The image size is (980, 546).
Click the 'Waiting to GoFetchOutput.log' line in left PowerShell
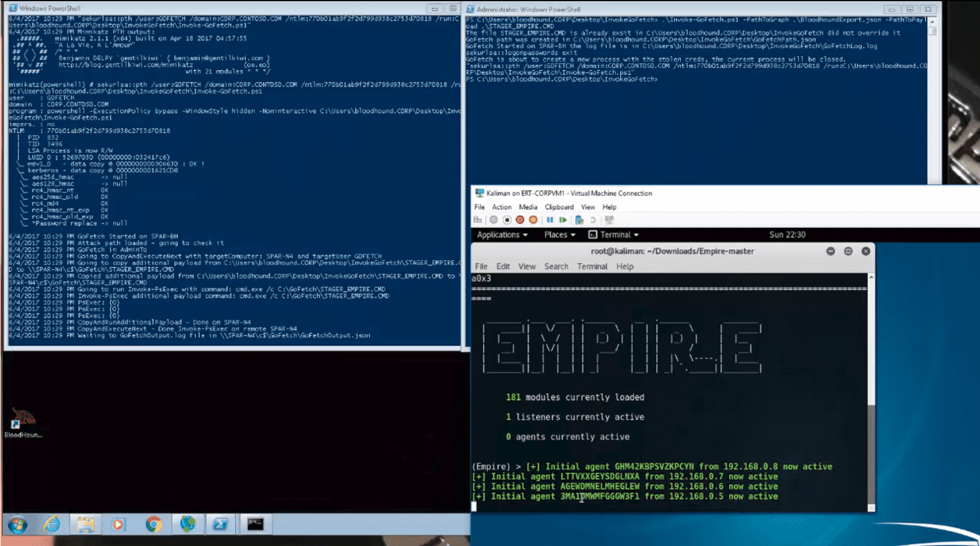coord(189,335)
